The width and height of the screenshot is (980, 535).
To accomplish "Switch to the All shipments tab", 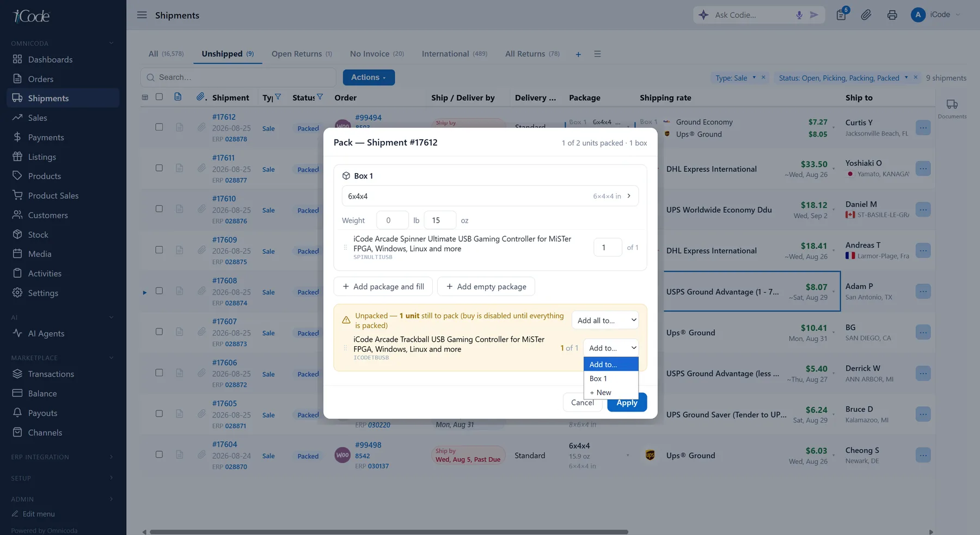I will 166,54.
